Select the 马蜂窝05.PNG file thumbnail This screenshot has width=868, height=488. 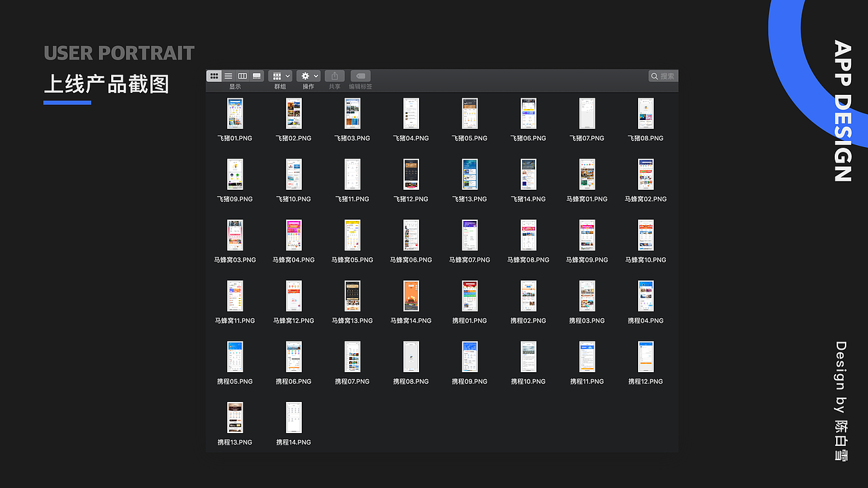[352, 235]
